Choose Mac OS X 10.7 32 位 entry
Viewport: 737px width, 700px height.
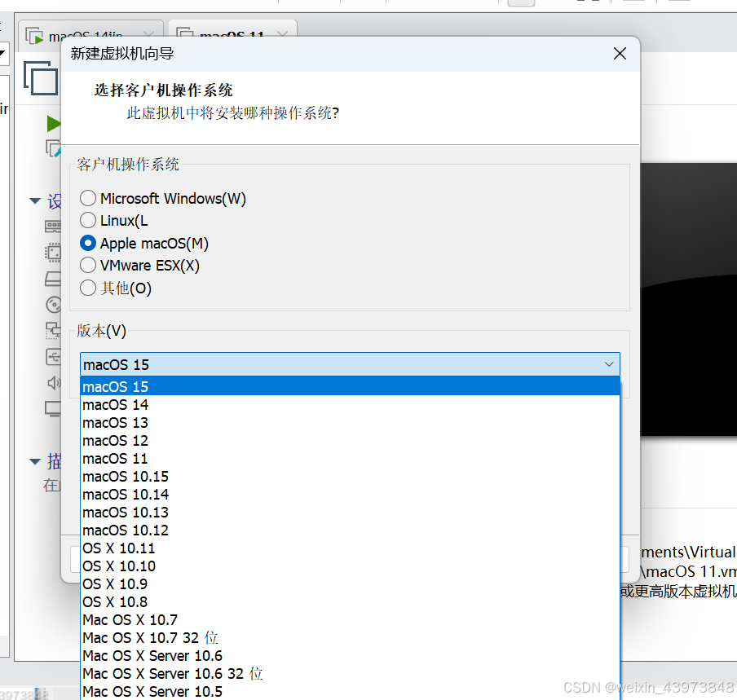coord(351,637)
